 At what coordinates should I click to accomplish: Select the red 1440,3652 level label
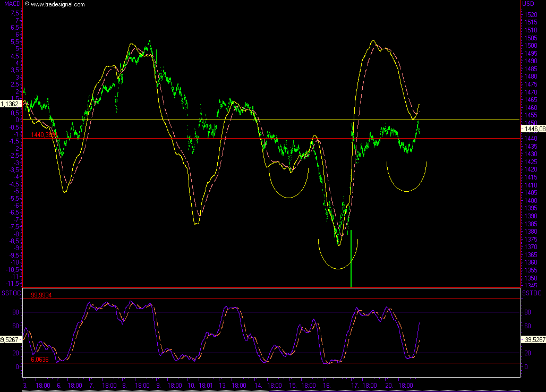[x=44, y=135]
